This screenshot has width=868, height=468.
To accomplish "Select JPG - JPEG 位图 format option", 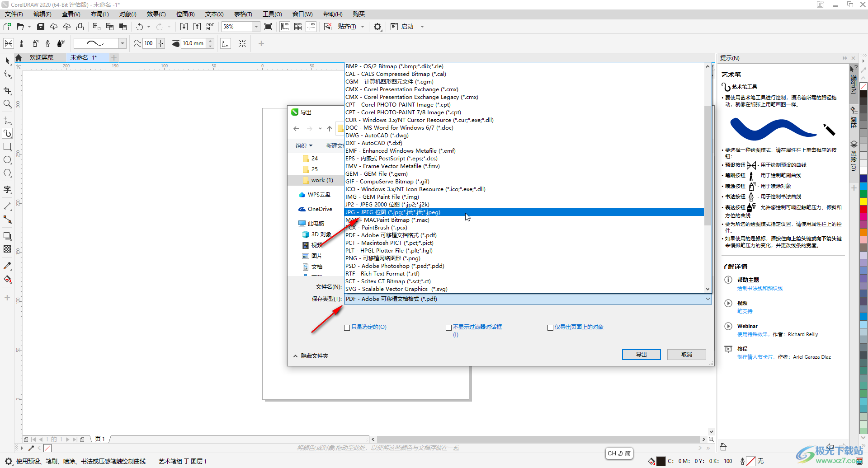I will (524, 212).
